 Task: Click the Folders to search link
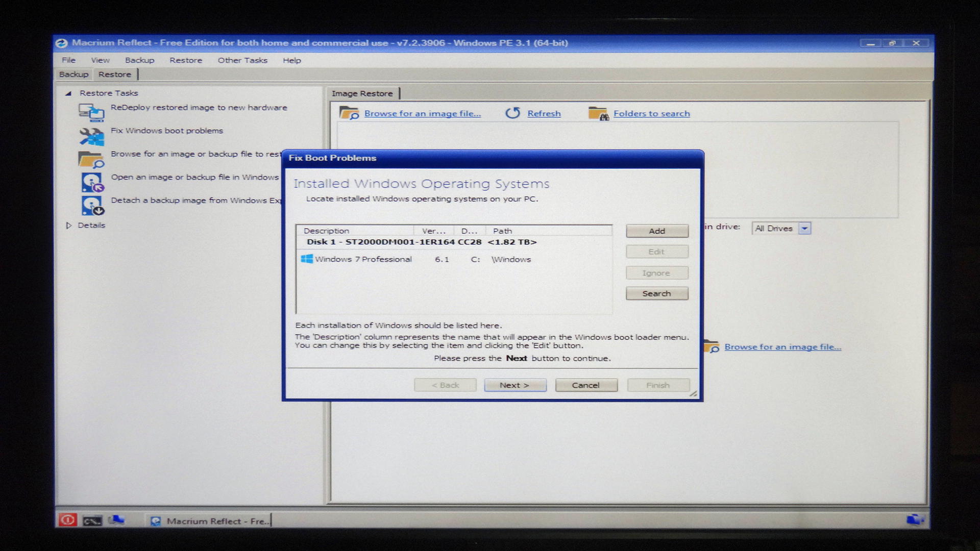coord(652,113)
